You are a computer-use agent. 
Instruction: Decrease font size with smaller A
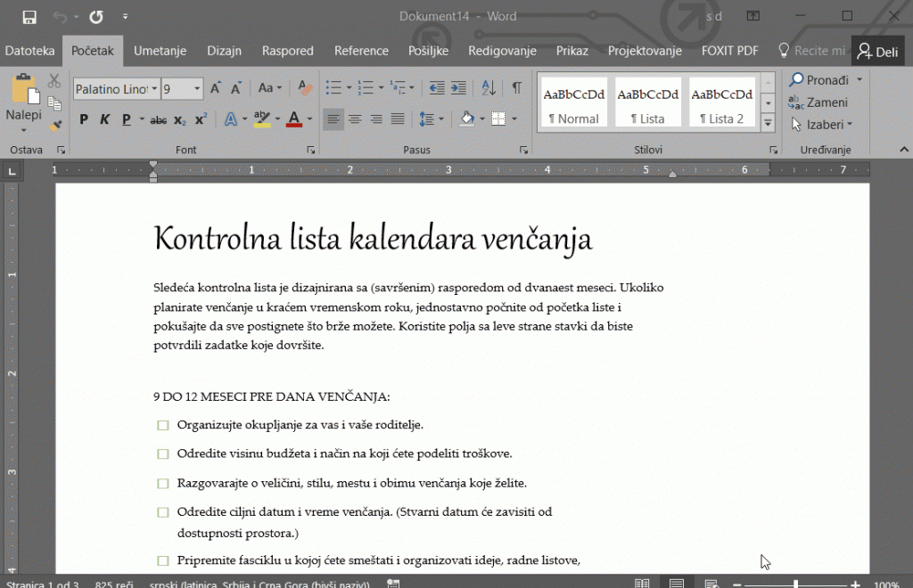point(235,88)
